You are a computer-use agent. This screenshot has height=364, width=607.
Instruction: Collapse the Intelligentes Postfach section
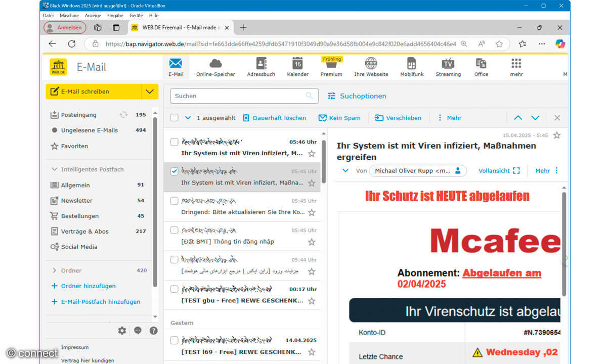coord(54,169)
